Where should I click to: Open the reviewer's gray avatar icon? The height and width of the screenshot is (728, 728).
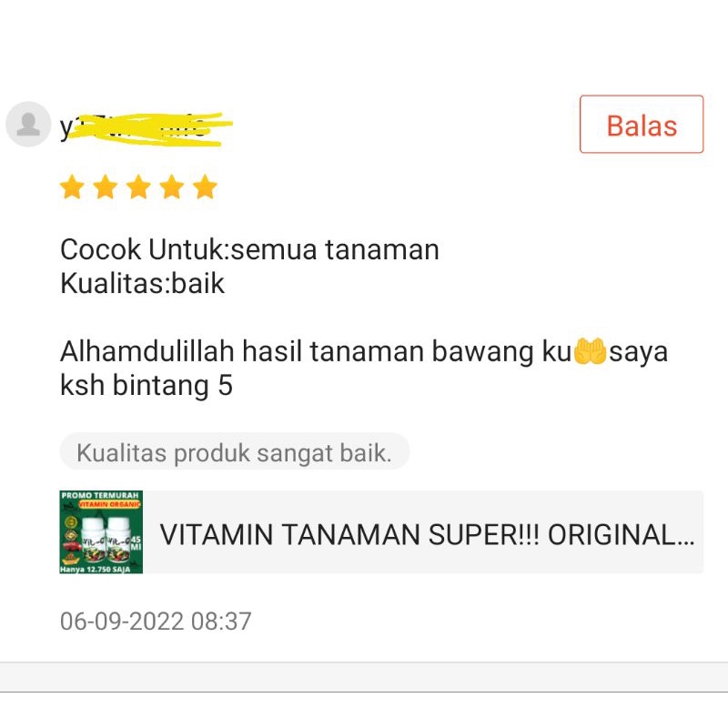point(28,124)
